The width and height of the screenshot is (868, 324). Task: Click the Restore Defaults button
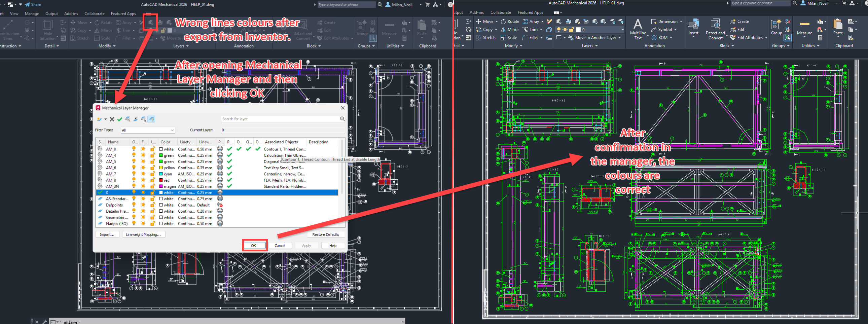tap(326, 235)
